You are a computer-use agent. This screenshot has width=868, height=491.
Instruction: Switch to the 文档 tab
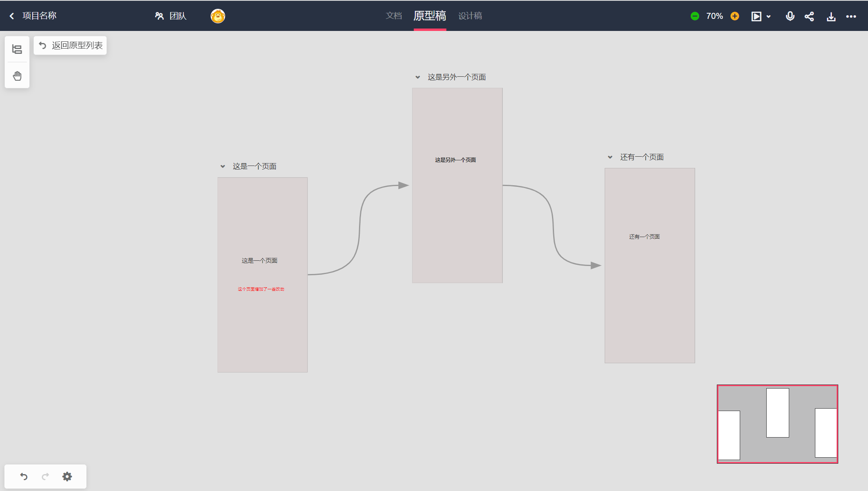394,16
